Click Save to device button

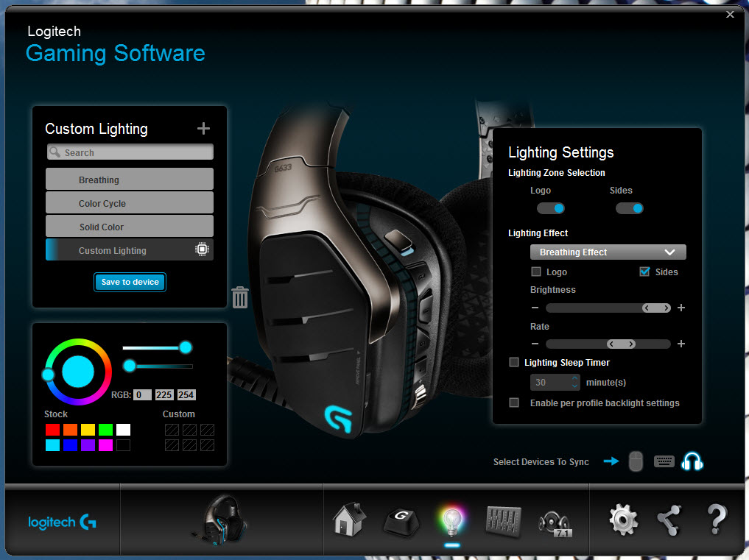130,282
